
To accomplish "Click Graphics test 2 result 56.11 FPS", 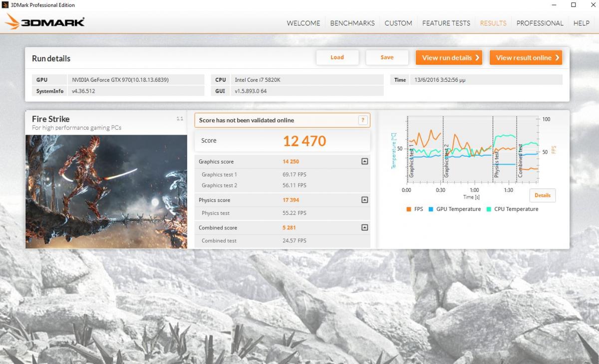I will point(295,185).
